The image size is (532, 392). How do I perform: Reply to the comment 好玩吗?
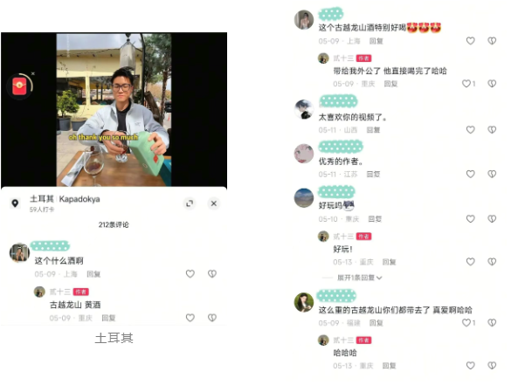click(x=375, y=219)
